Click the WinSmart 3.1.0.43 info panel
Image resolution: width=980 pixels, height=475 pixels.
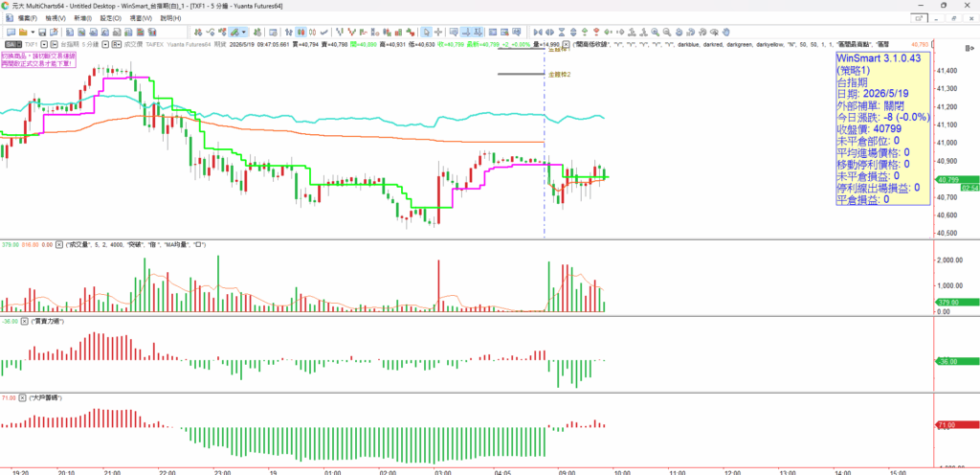[883, 128]
